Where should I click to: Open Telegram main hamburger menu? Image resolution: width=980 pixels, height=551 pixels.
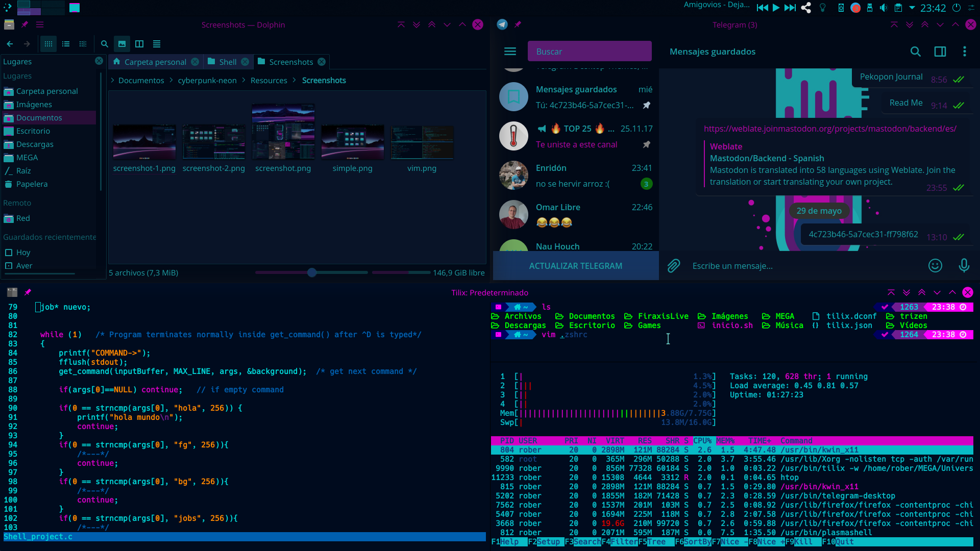[510, 52]
